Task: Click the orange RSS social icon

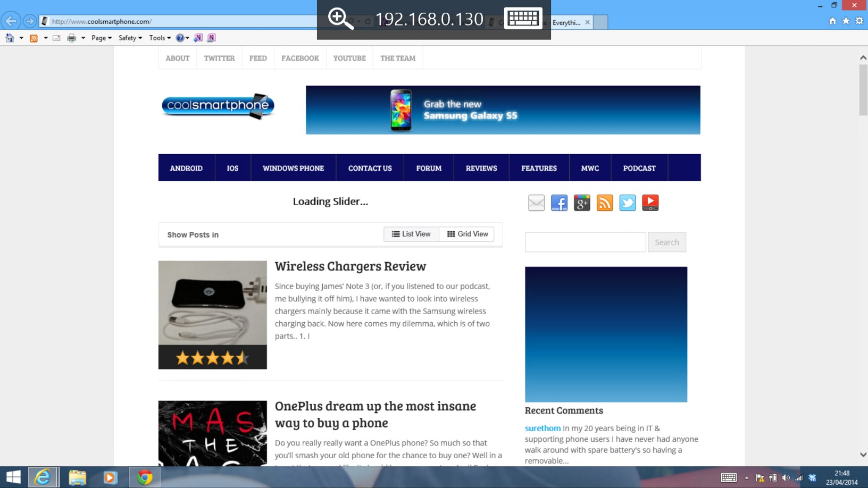Action: pos(605,203)
